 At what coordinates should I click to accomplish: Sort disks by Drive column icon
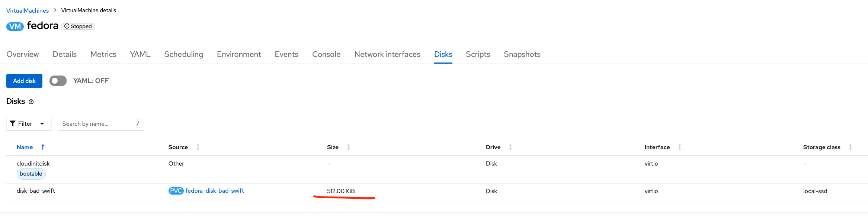click(510, 147)
